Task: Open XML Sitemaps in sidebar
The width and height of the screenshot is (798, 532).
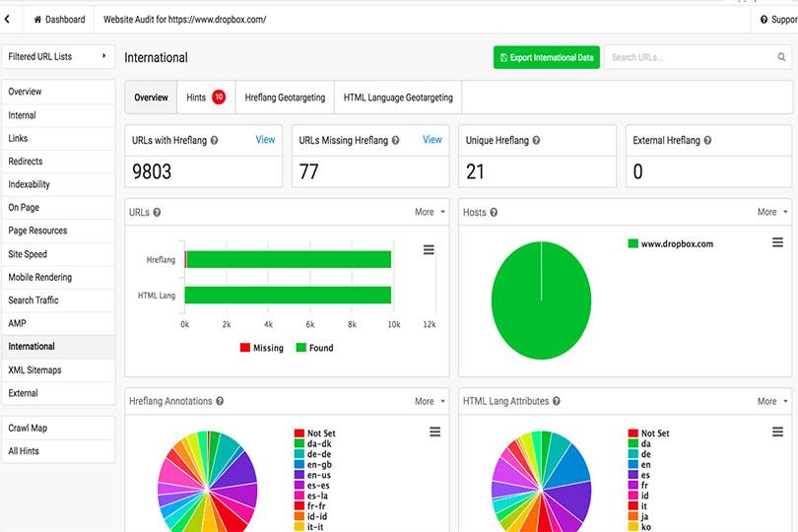Action: coord(58,369)
